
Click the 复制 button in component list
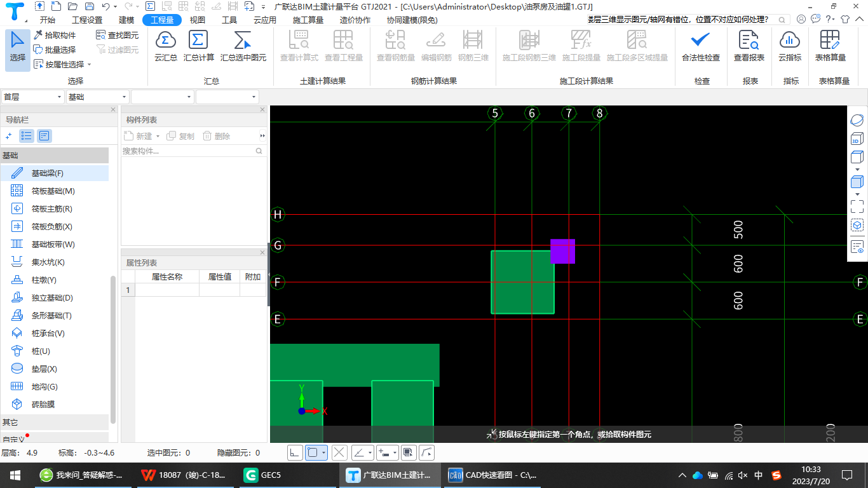point(180,136)
